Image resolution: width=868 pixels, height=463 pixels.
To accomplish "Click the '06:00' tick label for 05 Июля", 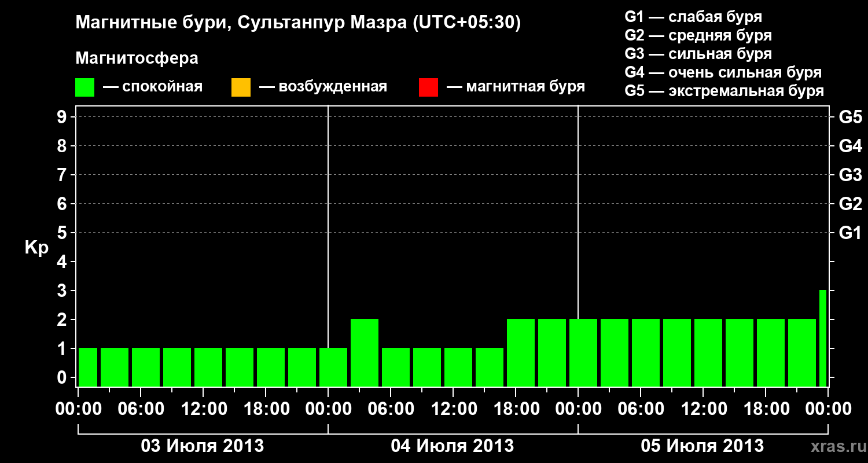I will tap(641, 409).
